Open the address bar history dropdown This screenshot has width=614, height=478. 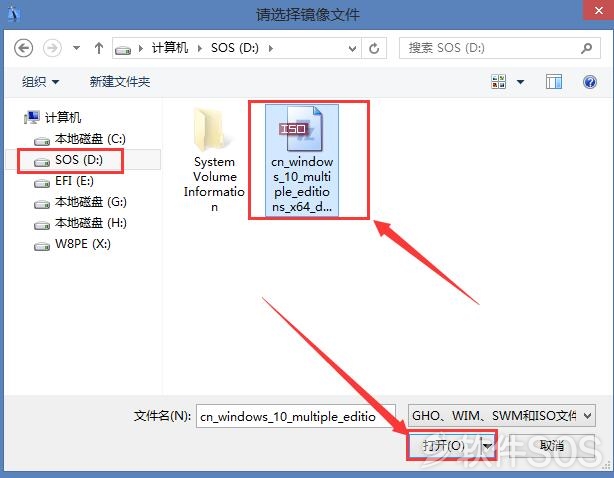352,49
